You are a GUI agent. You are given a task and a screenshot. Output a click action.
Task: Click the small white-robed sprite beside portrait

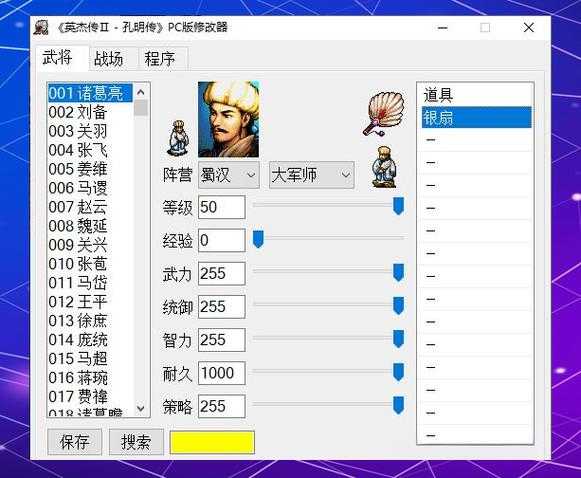coord(179,137)
